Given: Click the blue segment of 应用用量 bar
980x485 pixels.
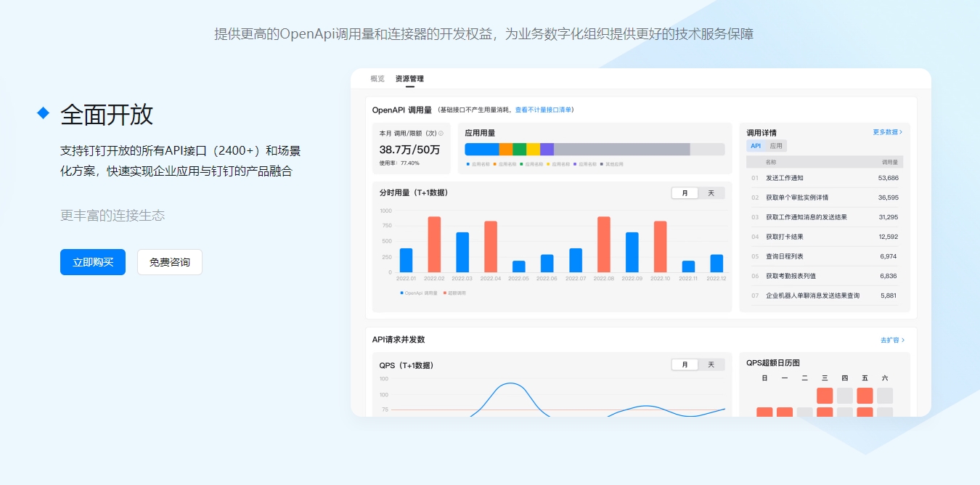Looking at the screenshot, I should coord(481,149).
